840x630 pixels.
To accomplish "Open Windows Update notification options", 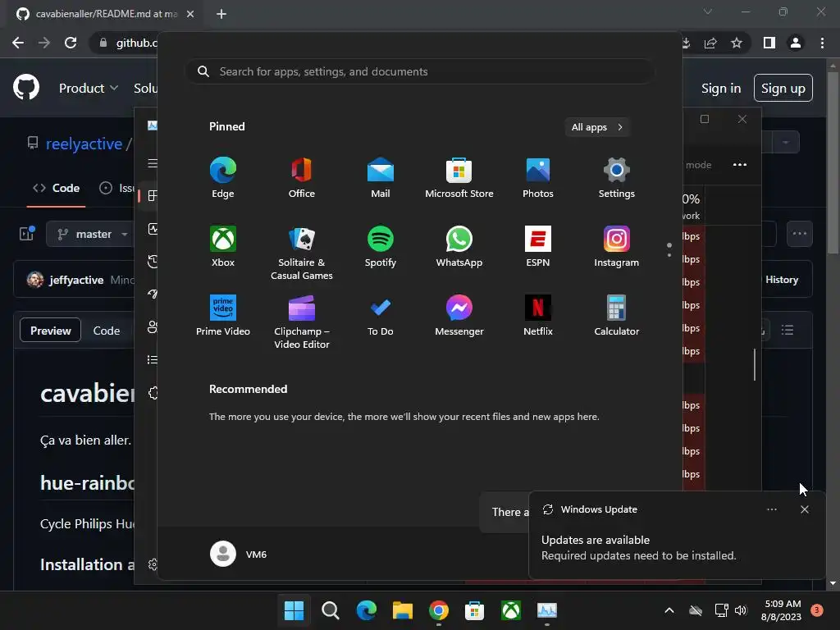I will coord(771,509).
